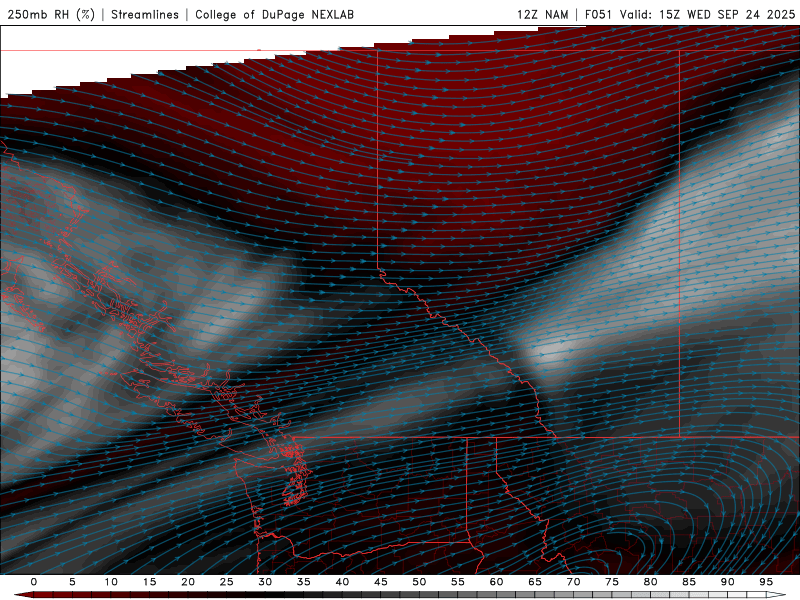Click the RH color bar legend strip
Image resolution: width=800 pixels, height=600 pixels.
(400, 595)
